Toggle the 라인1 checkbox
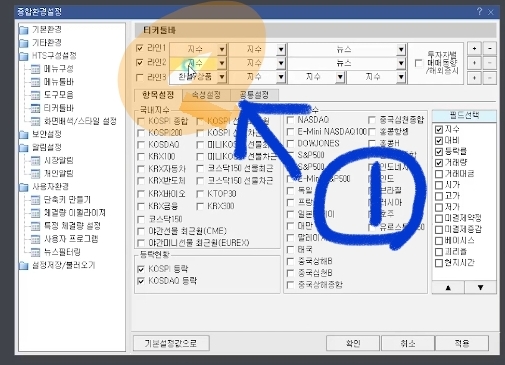505x365 pixels. pos(140,48)
